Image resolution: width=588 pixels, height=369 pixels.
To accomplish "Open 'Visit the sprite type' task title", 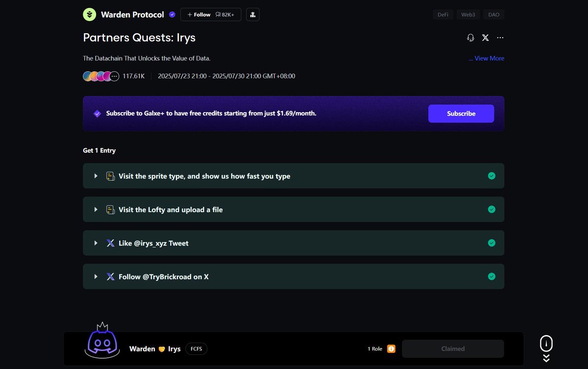I will click(204, 176).
